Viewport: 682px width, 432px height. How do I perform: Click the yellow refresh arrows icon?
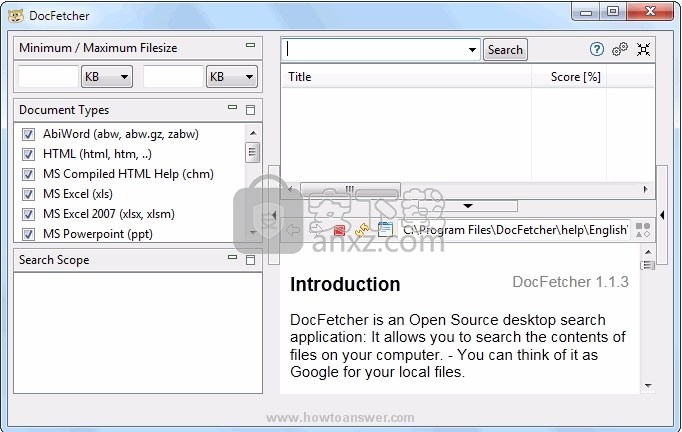point(362,230)
